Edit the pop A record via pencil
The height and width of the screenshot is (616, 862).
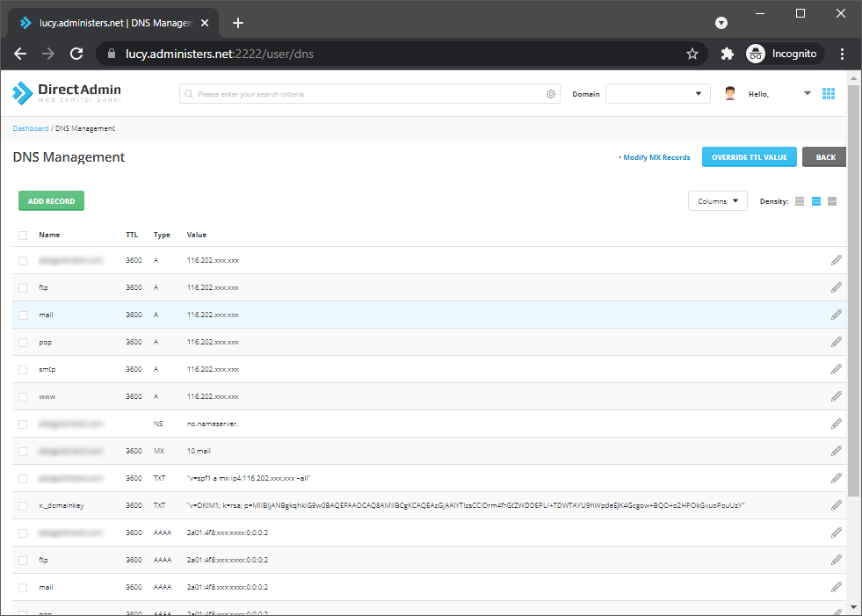pyautogui.click(x=837, y=342)
